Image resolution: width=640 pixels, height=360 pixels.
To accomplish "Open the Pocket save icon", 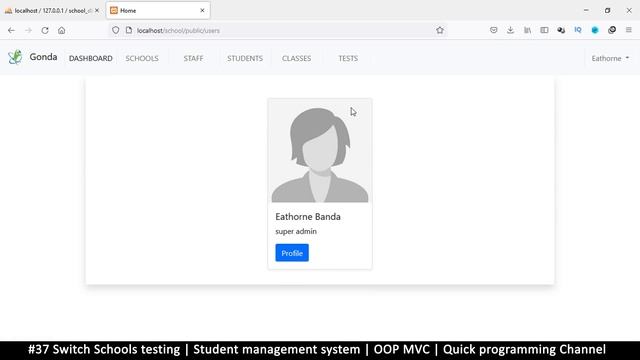I will click(493, 30).
